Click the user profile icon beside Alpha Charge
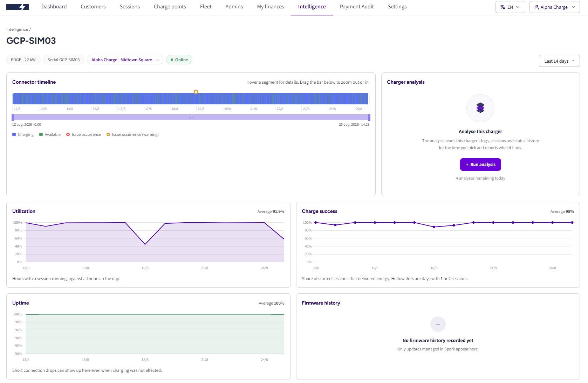Viewport: 588px width, 383px height. point(536,7)
